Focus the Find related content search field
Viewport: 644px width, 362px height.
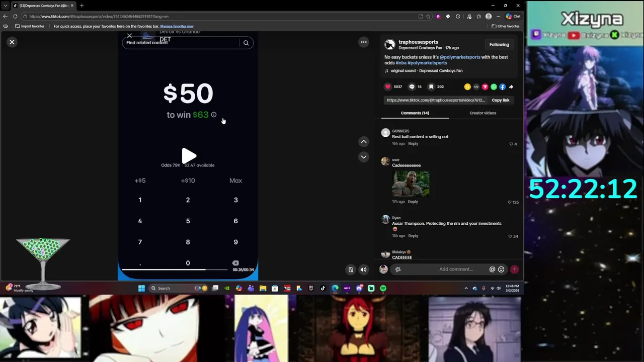(x=181, y=43)
